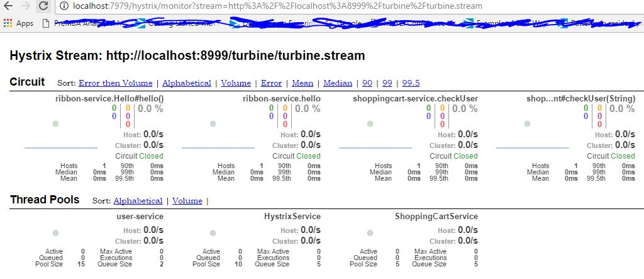
Task: Sort circuits by 99.5 percentile
Action: coord(411,83)
